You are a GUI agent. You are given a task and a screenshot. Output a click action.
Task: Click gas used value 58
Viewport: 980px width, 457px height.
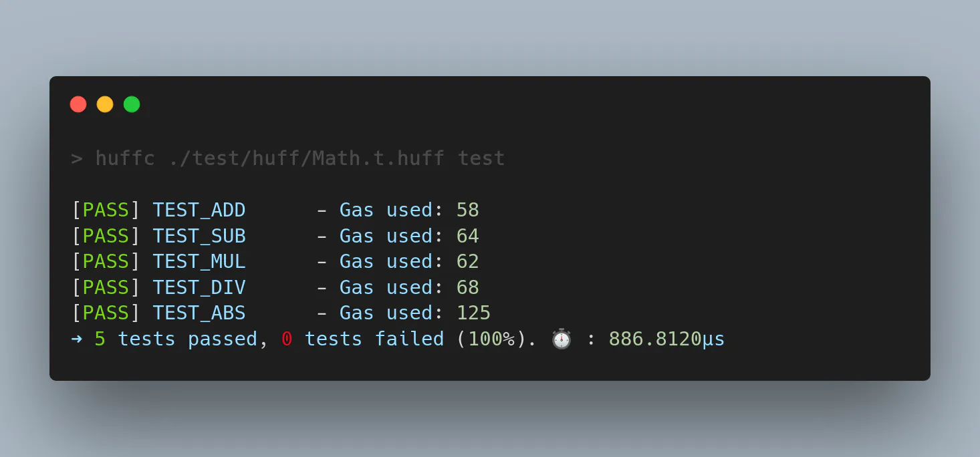click(x=468, y=210)
